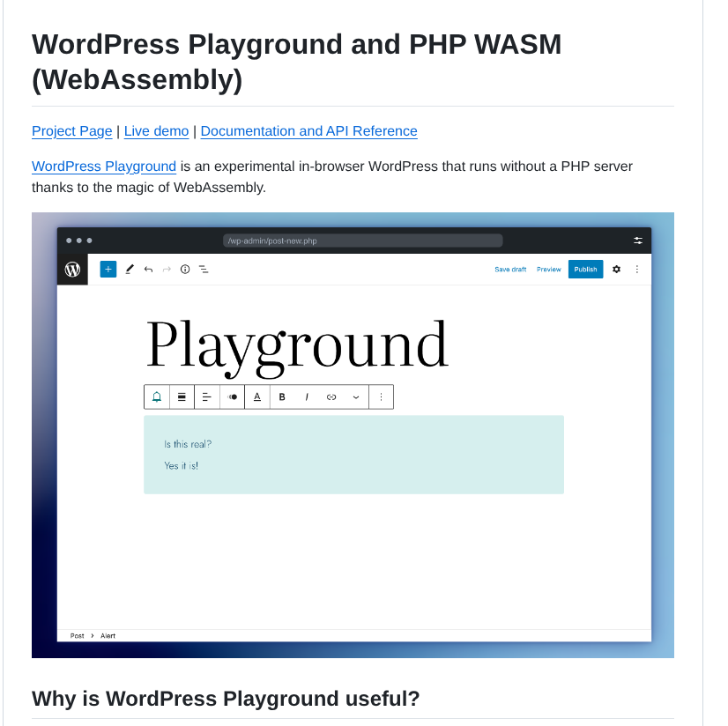Click the blue block inserter plus icon
The height and width of the screenshot is (726, 728).
pyautogui.click(x=108, y=270)
